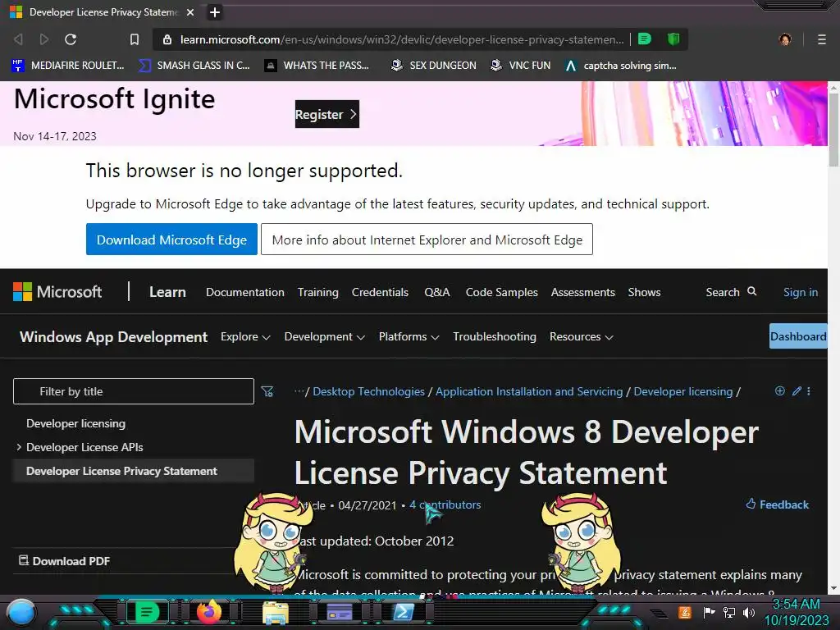Open the Troubleshooting link
The width and height of the screenshot is (840, 630).
click(495, 336)
